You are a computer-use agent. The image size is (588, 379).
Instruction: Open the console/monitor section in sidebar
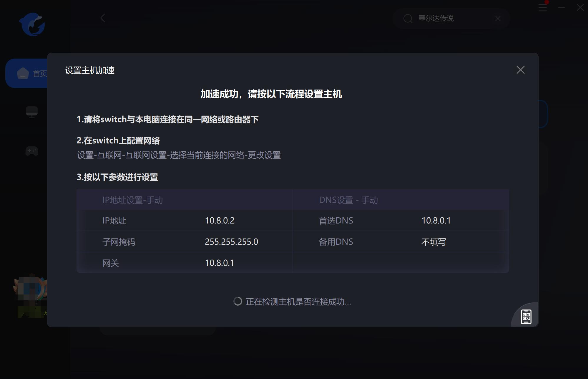click(x=32, y=112)
